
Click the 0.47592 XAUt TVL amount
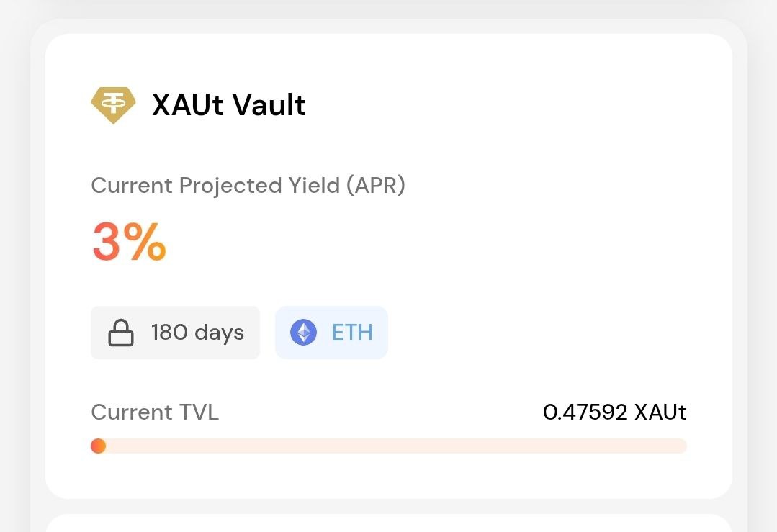coord(614,412)
